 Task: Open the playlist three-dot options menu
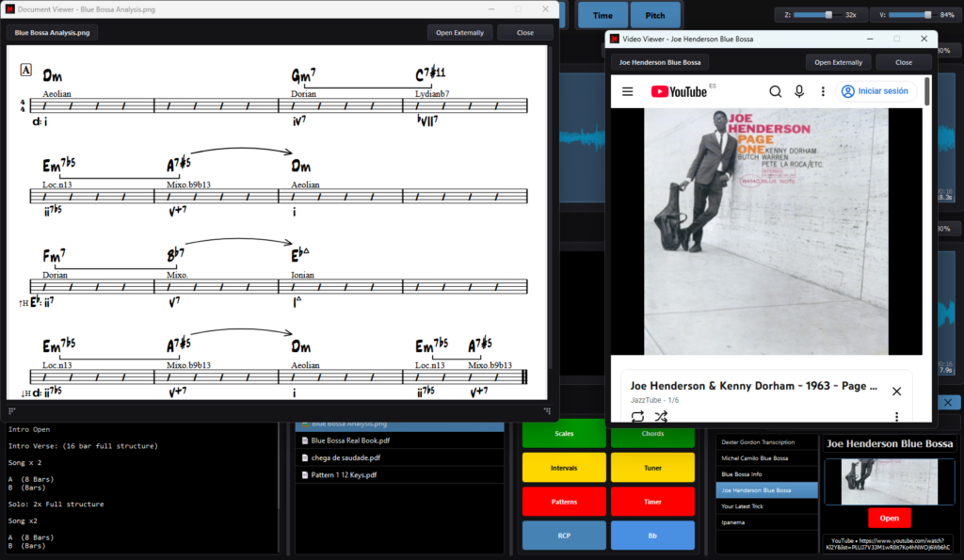[896, 417]
